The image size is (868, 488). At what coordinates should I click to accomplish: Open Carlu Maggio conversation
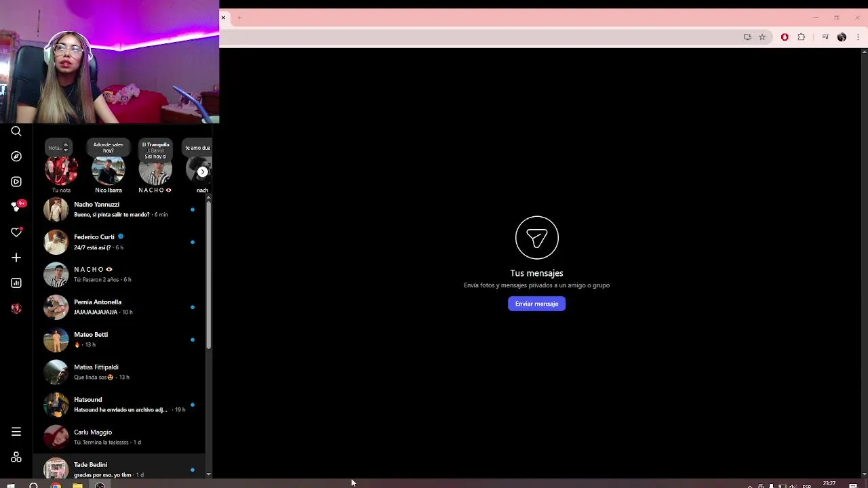(119, 437)
